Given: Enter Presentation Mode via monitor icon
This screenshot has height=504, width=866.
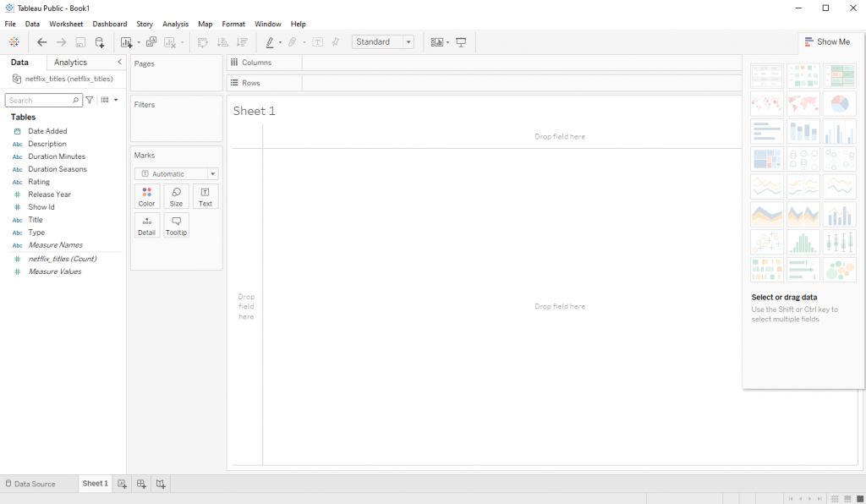Looking at the screenshot, I should (461, 42).
